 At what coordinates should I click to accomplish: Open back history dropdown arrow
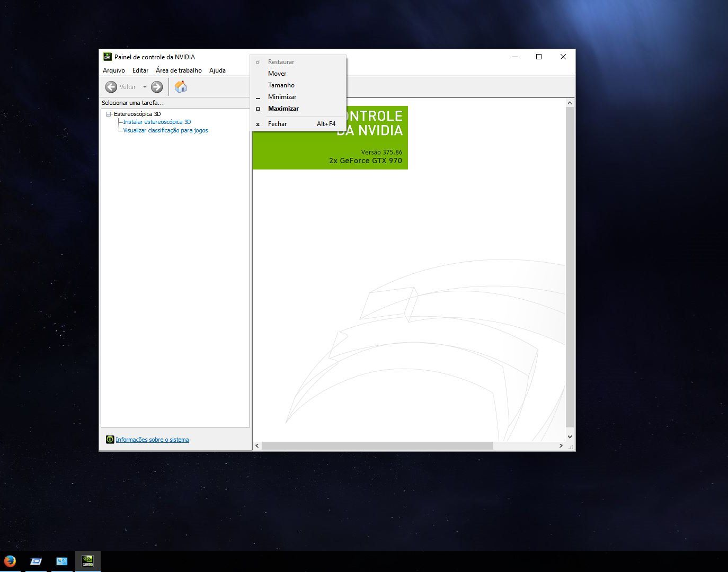pos(145,87)
